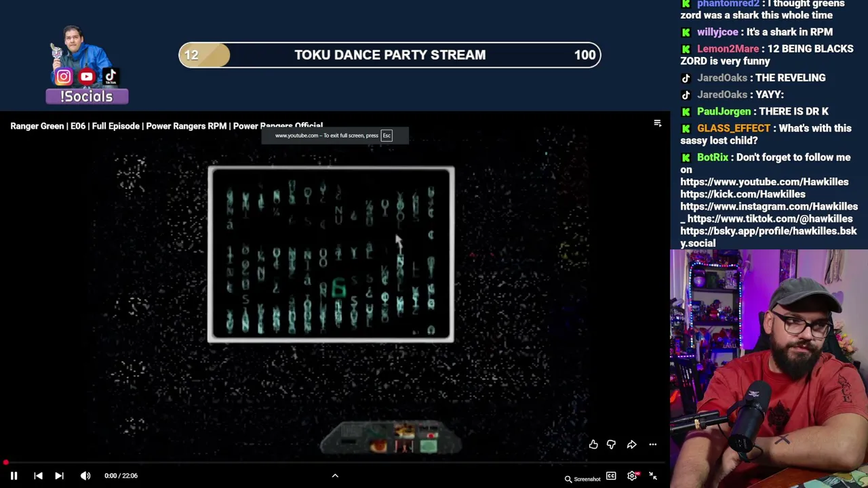Expand the chevron-up panel in player bar
The height and width of the screenshot is (488, 868).
click(335, 476)
